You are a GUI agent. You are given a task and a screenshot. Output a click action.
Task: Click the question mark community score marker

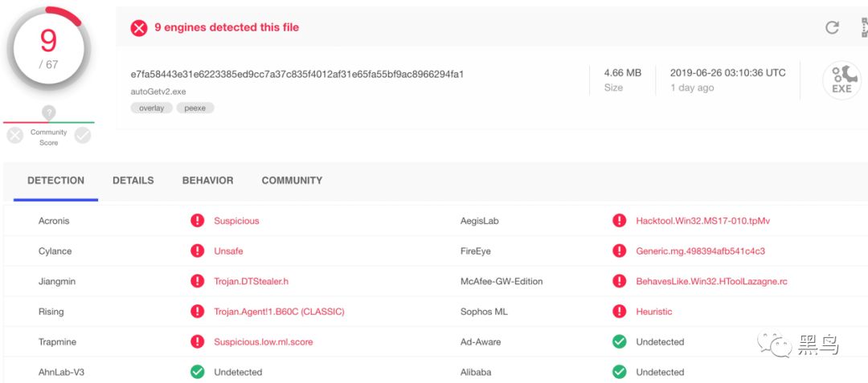click(49, 113)
